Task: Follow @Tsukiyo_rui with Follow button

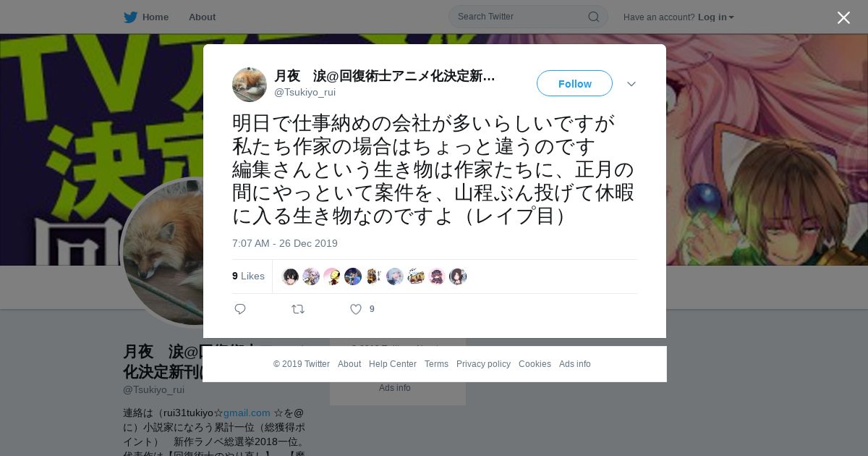Action: coord(574,83)
